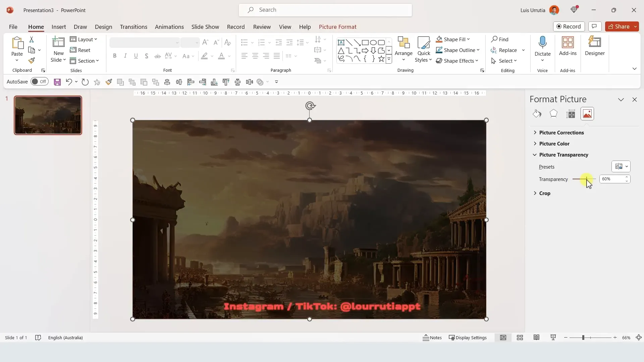Apply Underline formatting

point(136,56)
